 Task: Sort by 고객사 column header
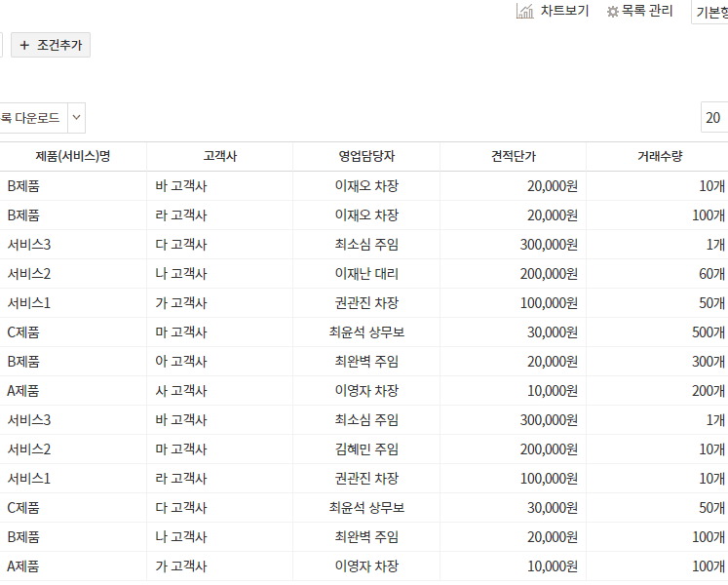click(x=219, y=156)
